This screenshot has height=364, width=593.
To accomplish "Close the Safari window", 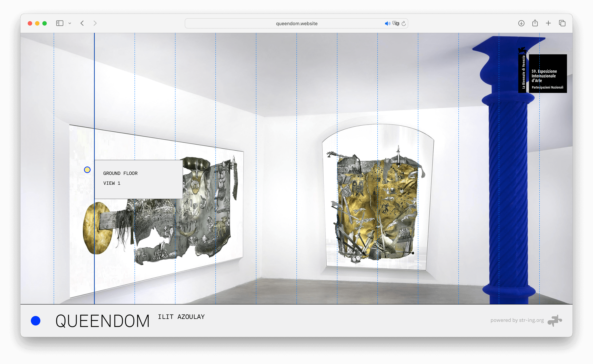I will pos(30,23).
